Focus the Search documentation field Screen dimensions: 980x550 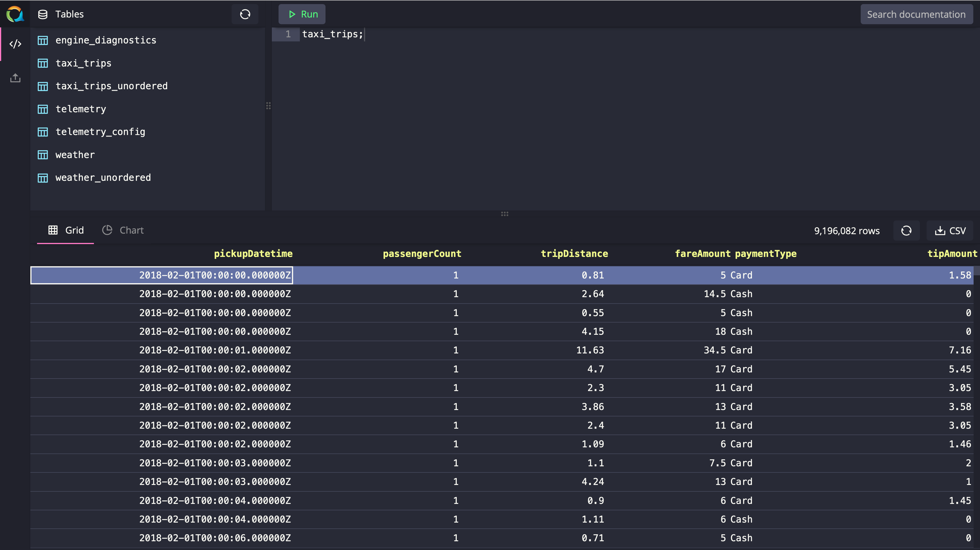click(x=916, y=15)
